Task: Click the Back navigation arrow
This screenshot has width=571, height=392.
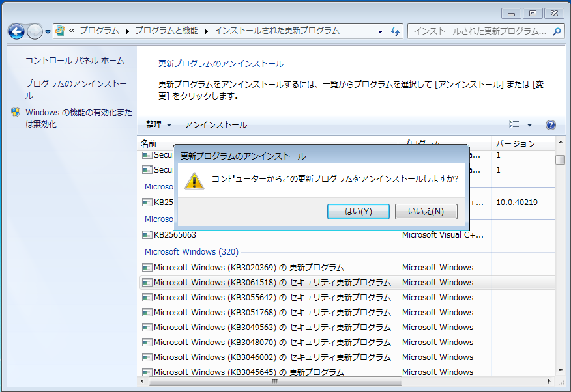Action: click(16, 32)
